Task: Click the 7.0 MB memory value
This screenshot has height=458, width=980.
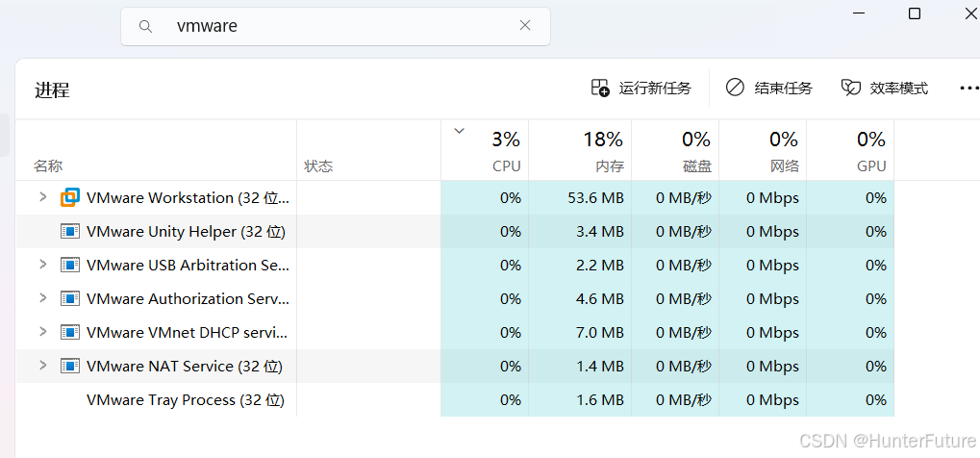Action: pos(600,332)
